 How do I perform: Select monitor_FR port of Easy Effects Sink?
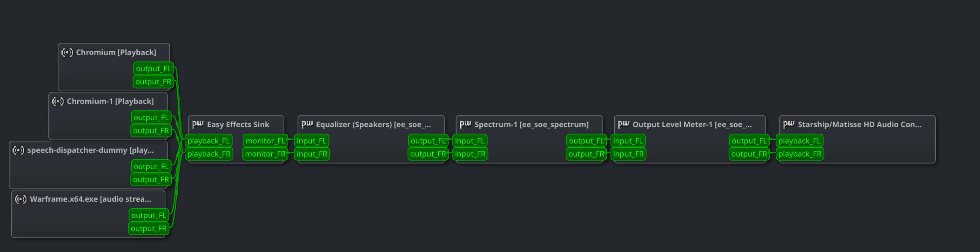265,154
